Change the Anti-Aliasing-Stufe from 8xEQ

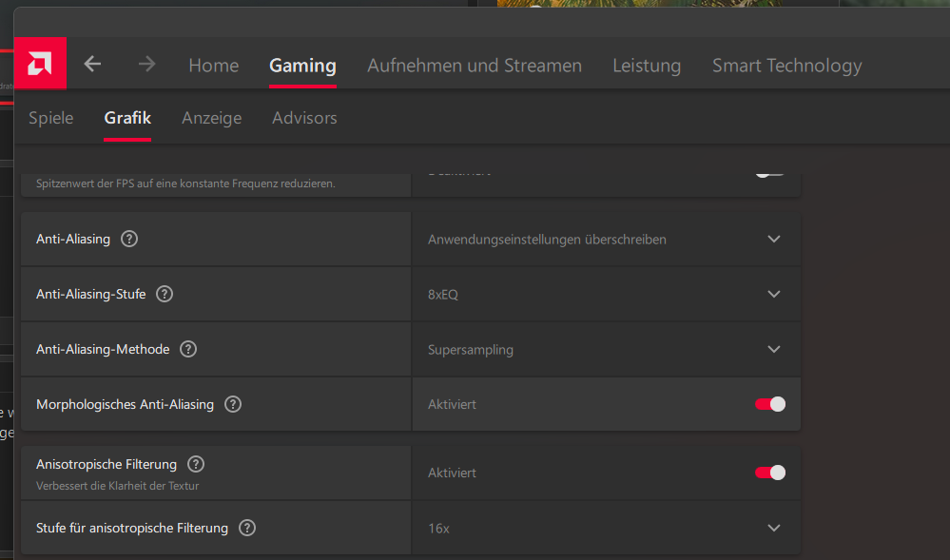tap(773, 294)
